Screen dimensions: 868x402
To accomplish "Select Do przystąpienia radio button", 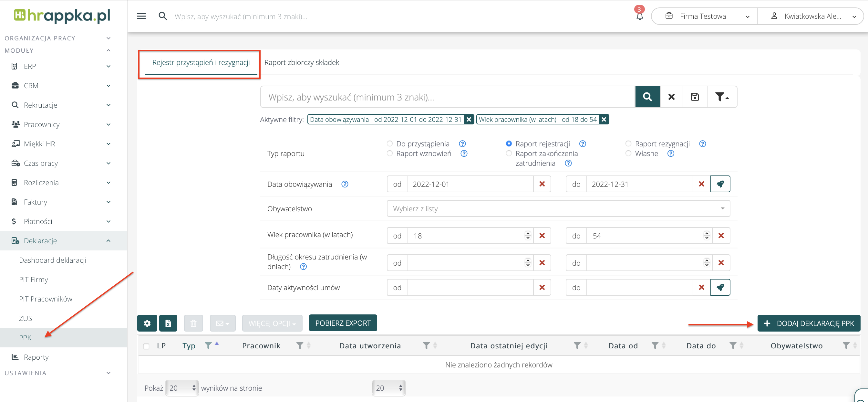I will click(x=389, y=144).
